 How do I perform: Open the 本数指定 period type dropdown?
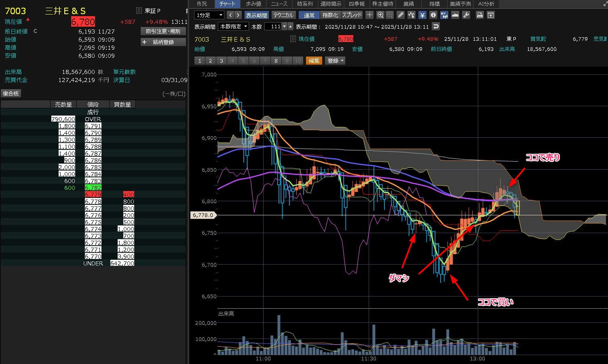pyautogui.click(x=234, y=26)
